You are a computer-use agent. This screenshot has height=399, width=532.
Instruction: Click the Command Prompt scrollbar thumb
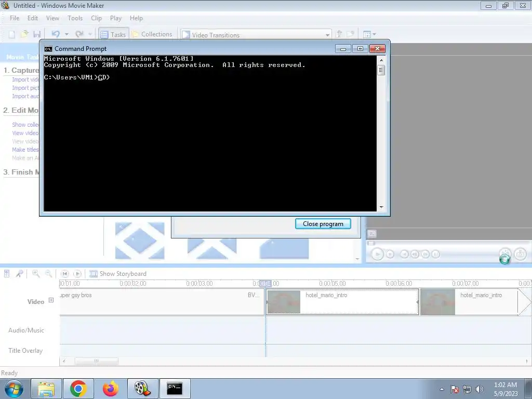point(381,70)
